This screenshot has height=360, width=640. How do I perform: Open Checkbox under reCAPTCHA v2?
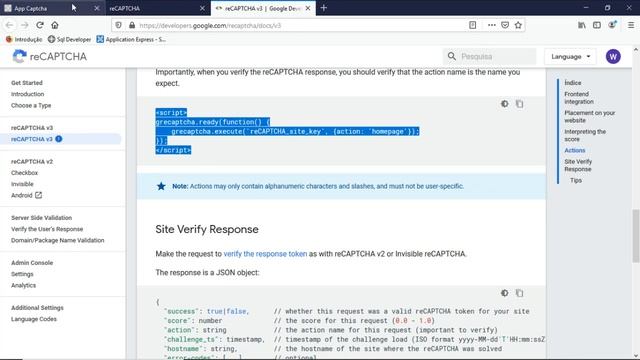(24, 173)
